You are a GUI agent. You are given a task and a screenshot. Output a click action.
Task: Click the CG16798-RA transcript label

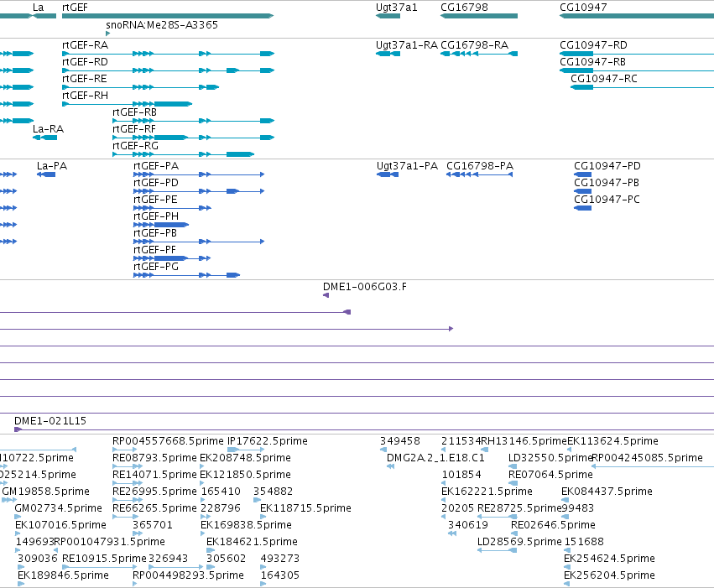tap(475, 45)
